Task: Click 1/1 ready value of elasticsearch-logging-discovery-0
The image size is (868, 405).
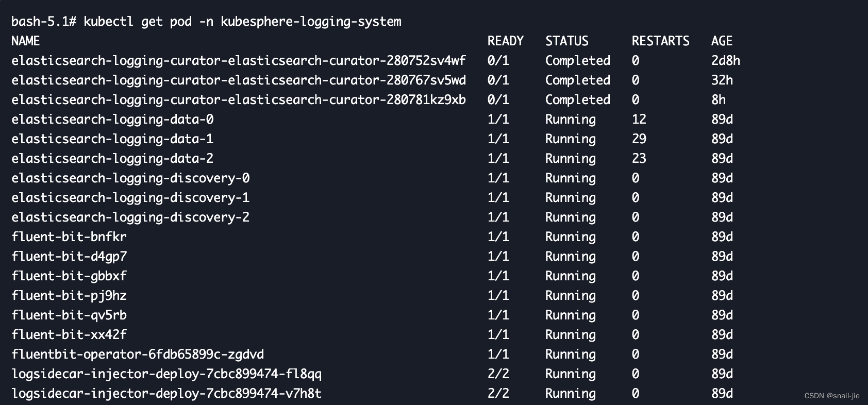Action: tap(498, 178)
